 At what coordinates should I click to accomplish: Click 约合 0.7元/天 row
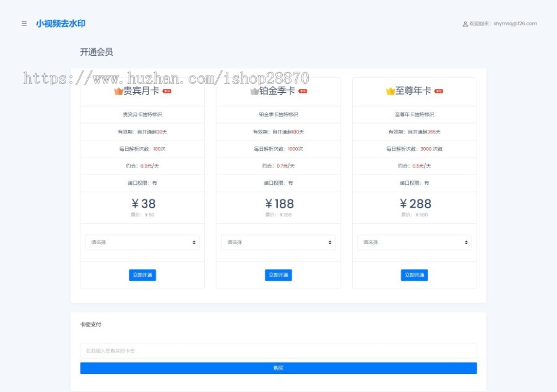(x=278, y=166)
